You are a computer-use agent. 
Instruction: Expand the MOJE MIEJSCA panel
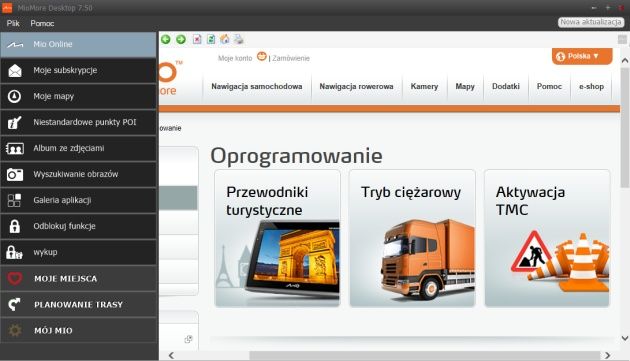78,279
